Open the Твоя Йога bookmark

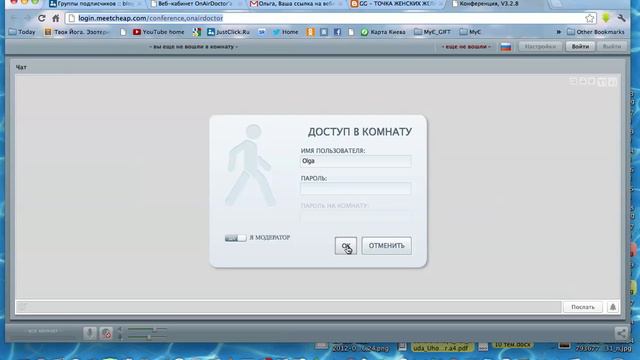pos(77,32)
